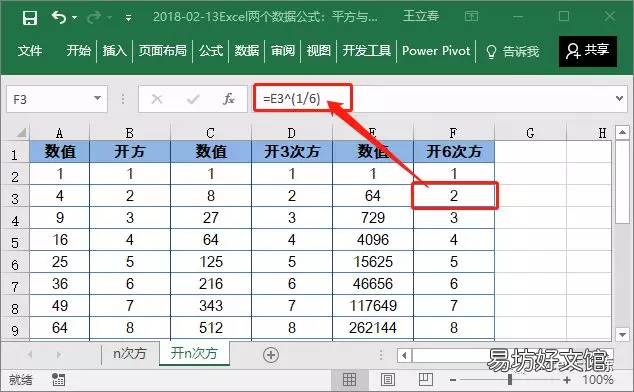Switch to Normal view icon
Image resolution: width=634 pixels, height=392 pixels.
pos(349,379)
